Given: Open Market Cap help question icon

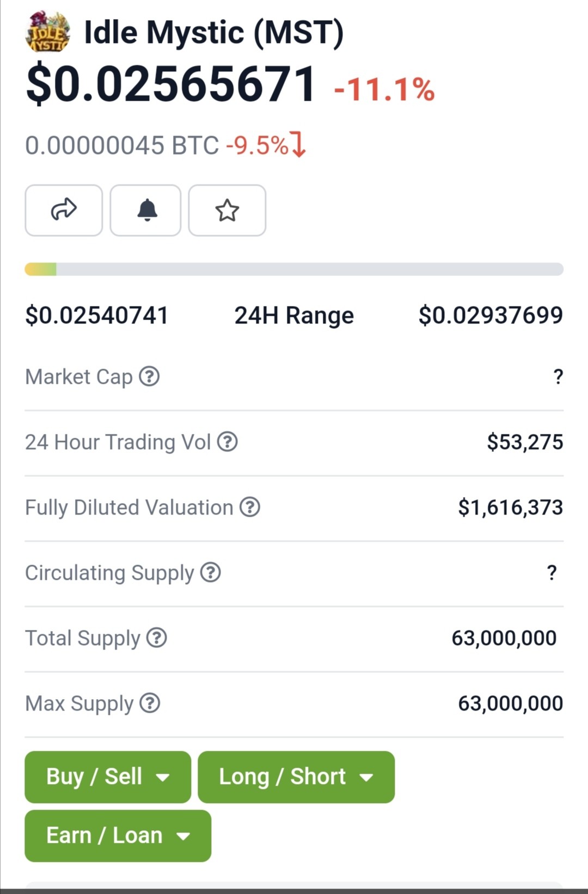Looking at the screenshot, I should (149, 376).
